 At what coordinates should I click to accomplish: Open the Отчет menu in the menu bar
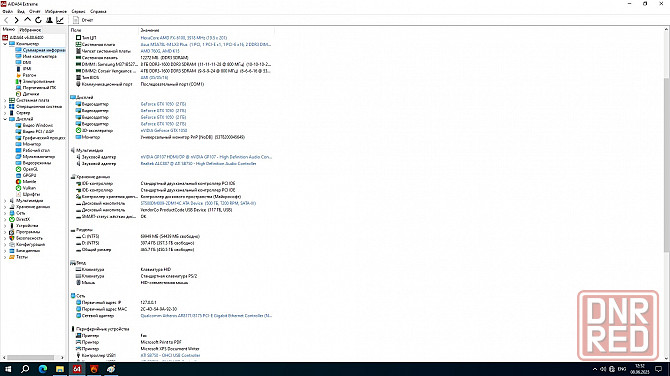(35, 12)
